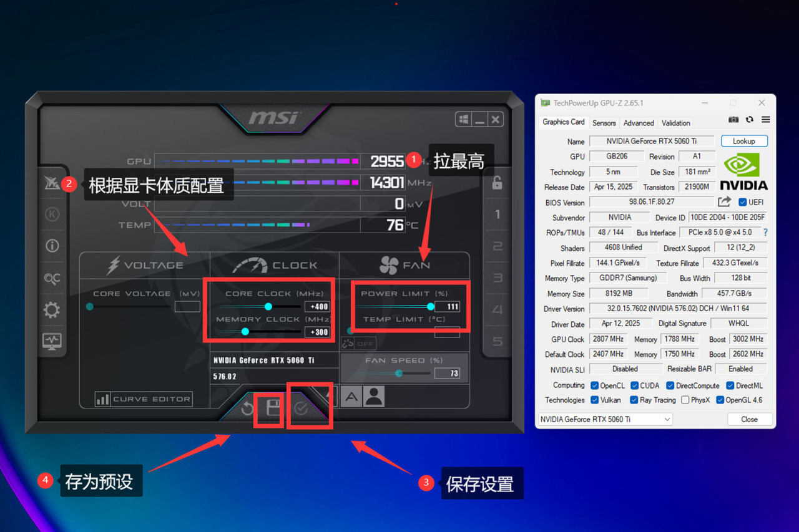
Task: Switch to the Advanced tab
Action: [x=639, y=123]
